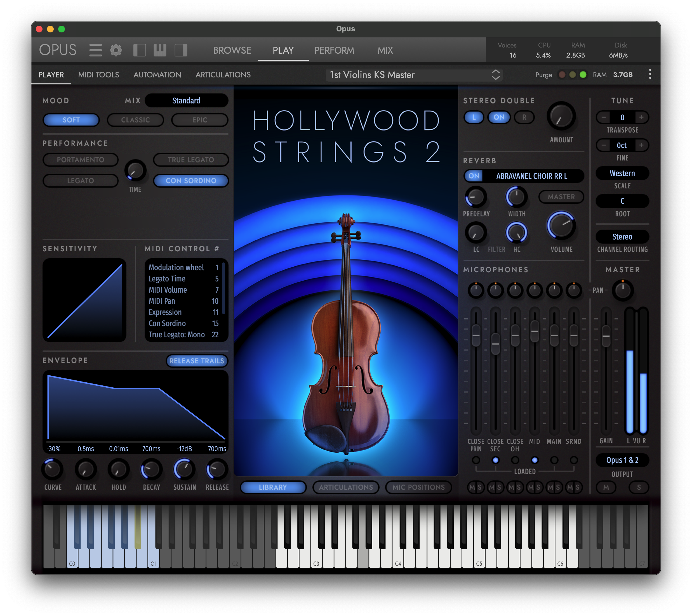Open the MIDI Tools tab
Image resolution: width=692 pixels, height=616 pixels.
click(x=98, y=74)
